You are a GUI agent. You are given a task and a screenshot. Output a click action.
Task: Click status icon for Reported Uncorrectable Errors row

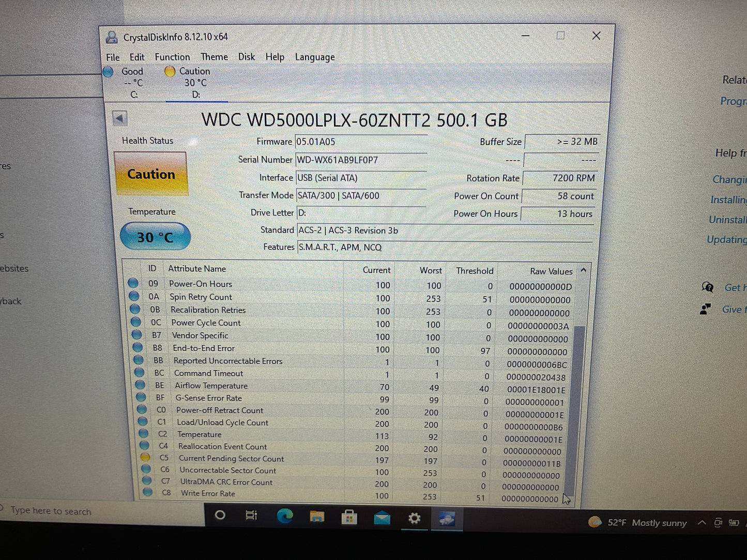pos(139,360)
